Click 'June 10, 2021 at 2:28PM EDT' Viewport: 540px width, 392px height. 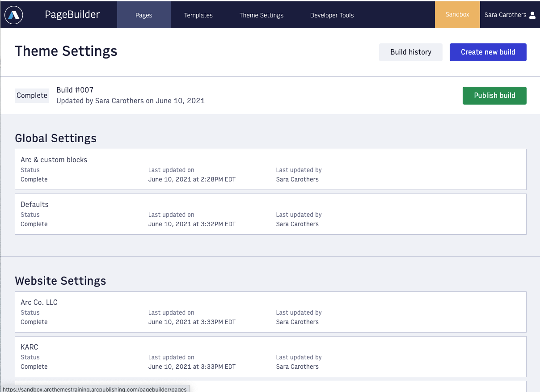tap(192, 179)
